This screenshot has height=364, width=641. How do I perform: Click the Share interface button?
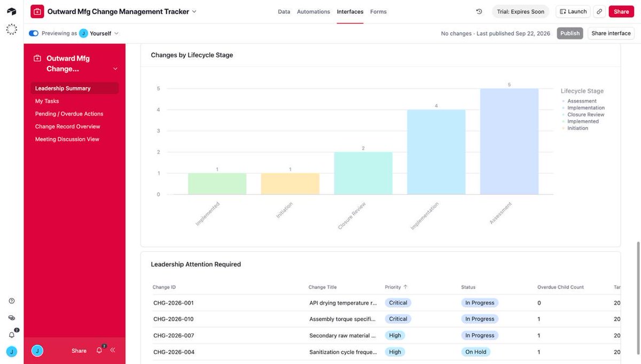(611, 33)
